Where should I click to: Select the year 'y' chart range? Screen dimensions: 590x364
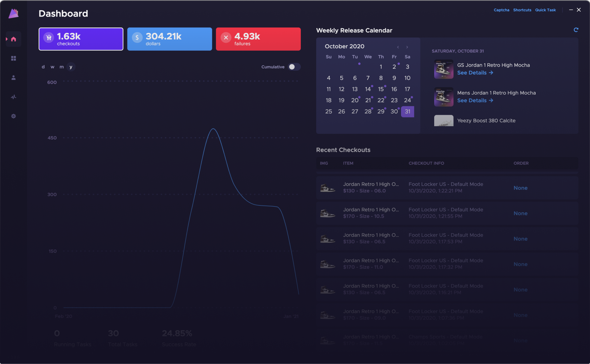[x=71, y=67]
